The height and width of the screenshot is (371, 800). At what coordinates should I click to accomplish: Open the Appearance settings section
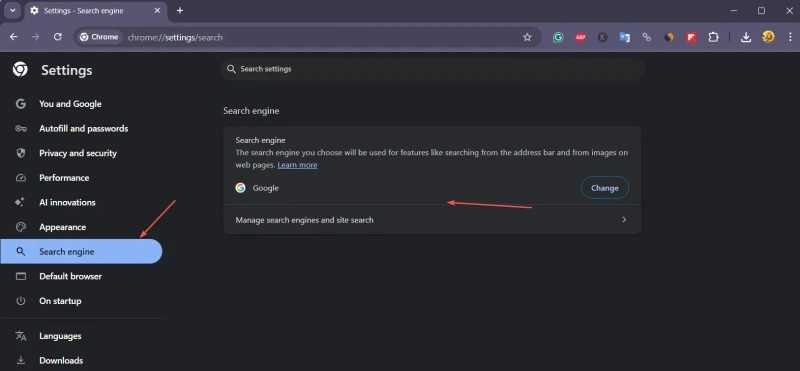point(63,227)
